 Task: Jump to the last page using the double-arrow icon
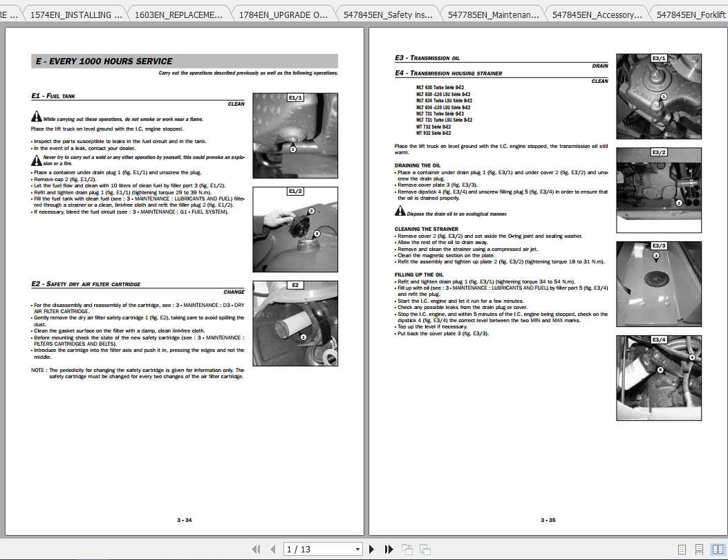coord(387,548)
